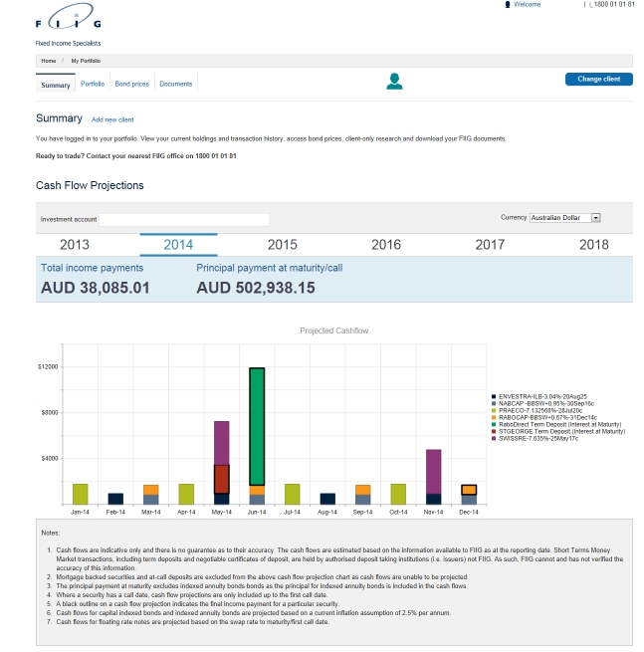This screenshot has width=644, height=652.
Task: Click the green client profile icon
Action: point(394,82)
